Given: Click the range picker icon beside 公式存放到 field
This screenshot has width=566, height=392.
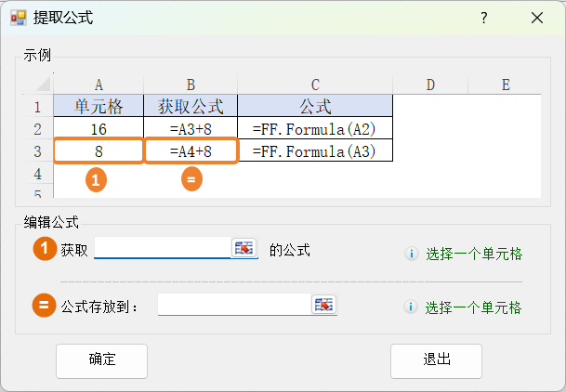Looking at the screenshot, I should pos(323,305).
